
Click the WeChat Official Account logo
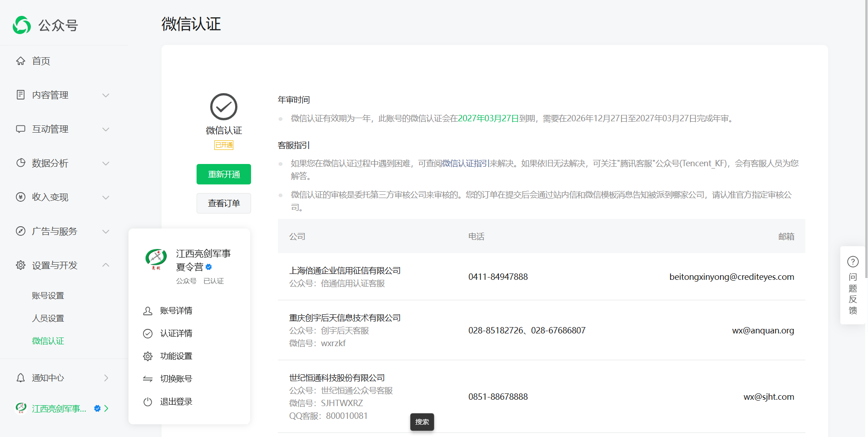[x=22, y=25]
